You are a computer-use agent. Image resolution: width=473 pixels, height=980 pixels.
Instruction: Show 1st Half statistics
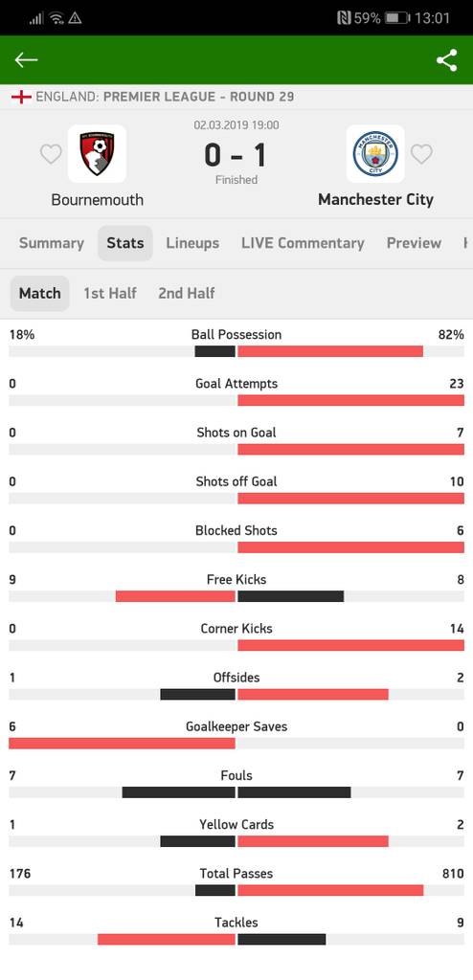(x=110, y=293)
